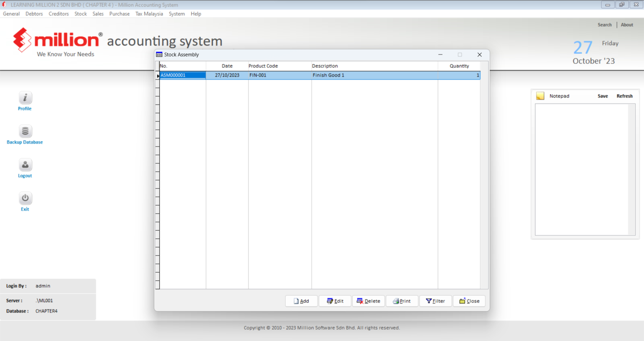Click the Logout user icon

[25, 165]
